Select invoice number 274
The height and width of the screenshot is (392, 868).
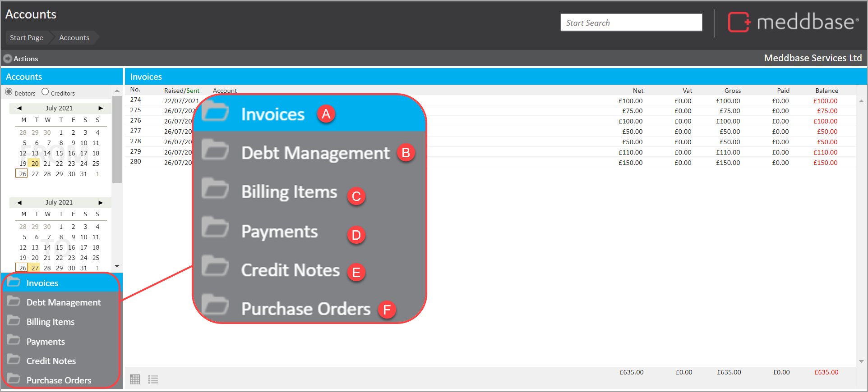point(136,100)
